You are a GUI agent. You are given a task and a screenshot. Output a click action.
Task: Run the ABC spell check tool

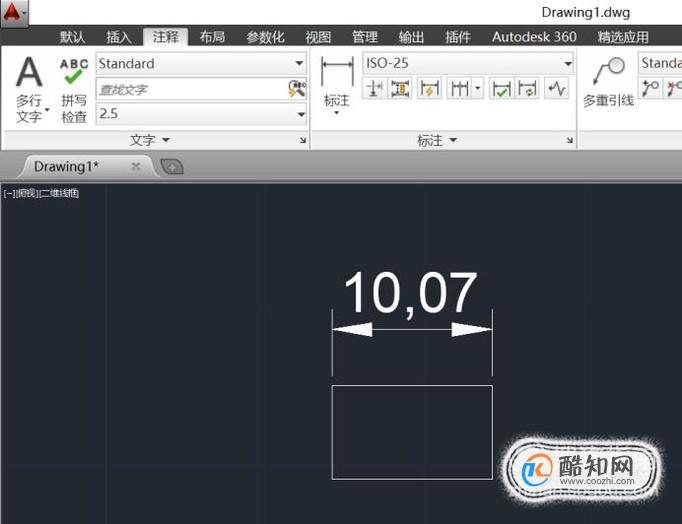point(74,90)
